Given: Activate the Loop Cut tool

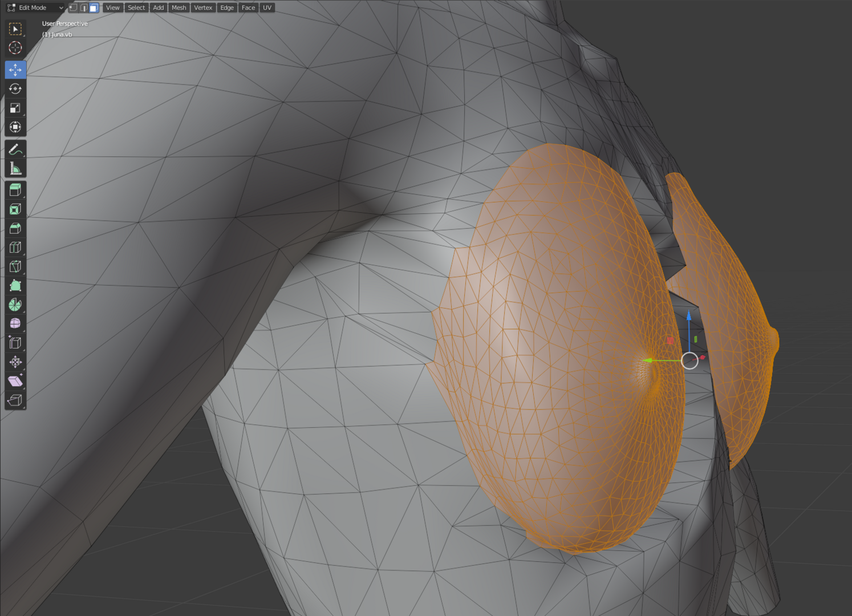Looking at the screenshot, I should coord(15,247).
